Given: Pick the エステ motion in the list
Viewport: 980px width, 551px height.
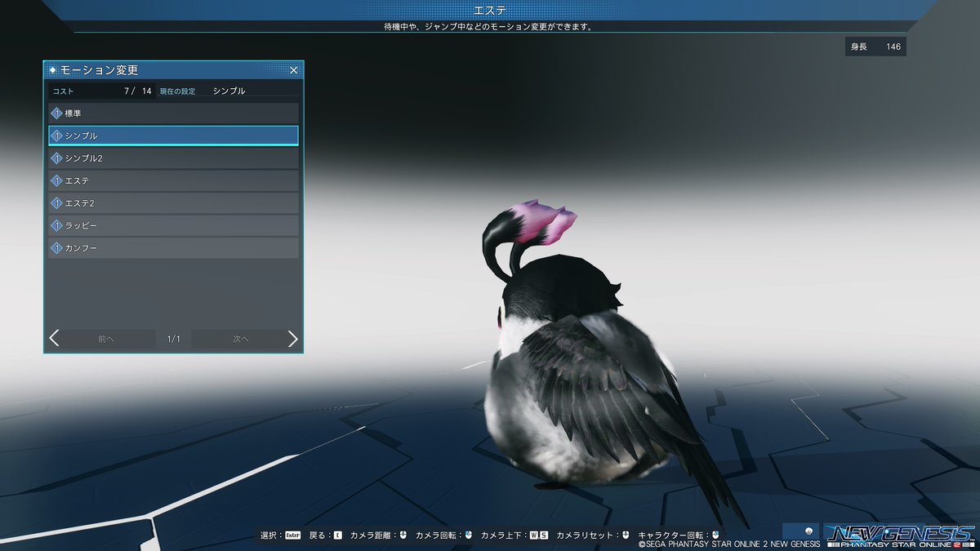Looking at the screenshot, I should pyautogui.click(x=173, y=180).
